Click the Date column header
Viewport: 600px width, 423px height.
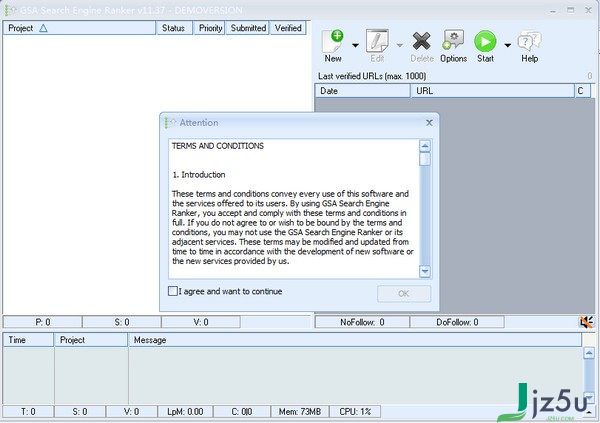(x=362, y=91)
